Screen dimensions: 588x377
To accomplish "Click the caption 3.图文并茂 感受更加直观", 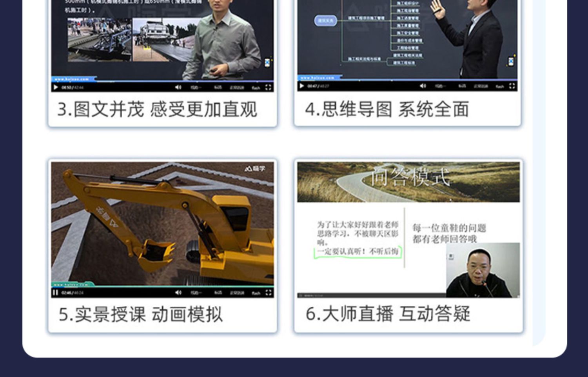I will point(157,109).
